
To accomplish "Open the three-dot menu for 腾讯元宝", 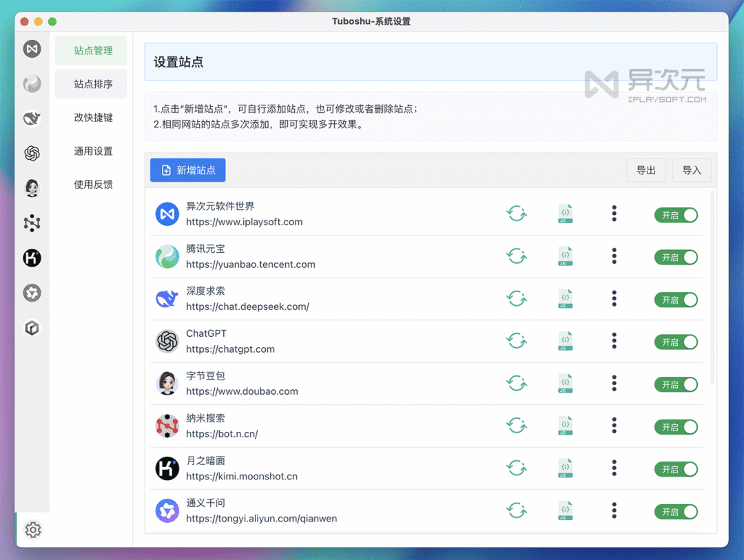I will [614, 256].
